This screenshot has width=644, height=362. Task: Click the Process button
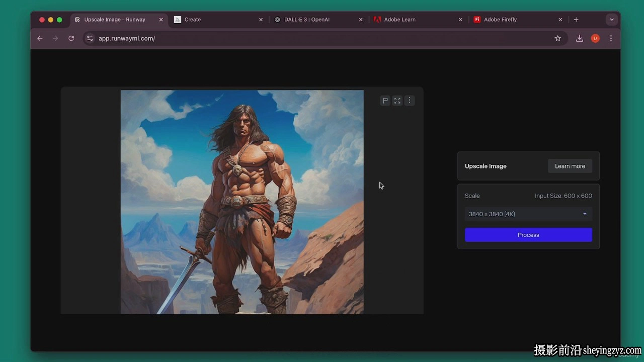(528, 235)
